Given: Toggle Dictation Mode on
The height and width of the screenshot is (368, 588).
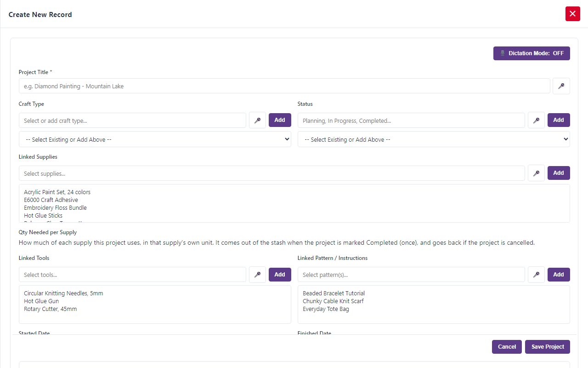Looking at the screenshot, I should (x=531, y=53).
